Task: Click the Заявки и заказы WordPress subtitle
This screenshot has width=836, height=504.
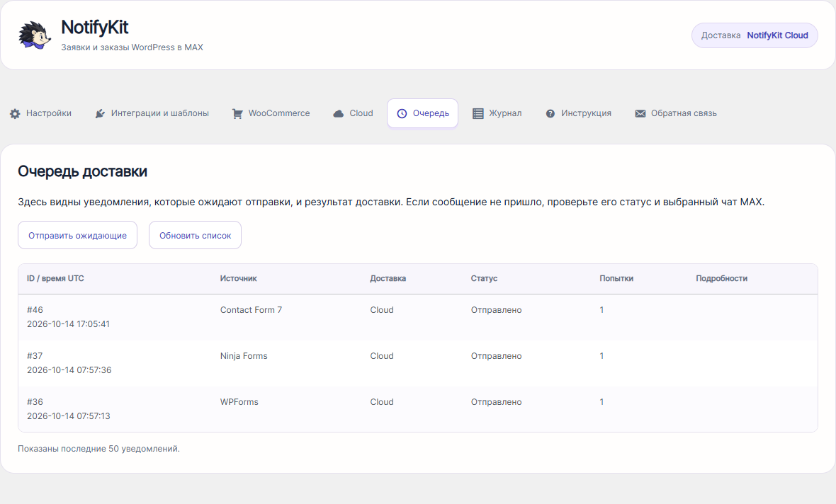Action: (132, 47)
